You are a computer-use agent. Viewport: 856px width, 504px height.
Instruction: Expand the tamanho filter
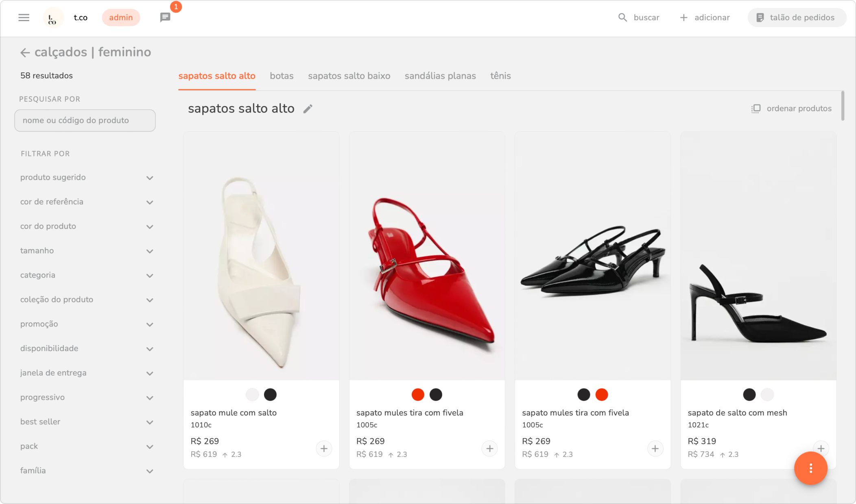coord(150,251)
